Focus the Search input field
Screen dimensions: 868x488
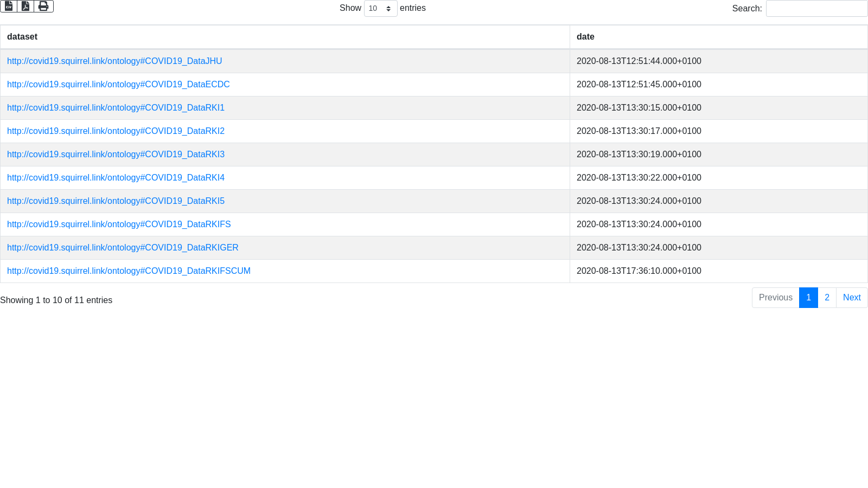point(816,9)
